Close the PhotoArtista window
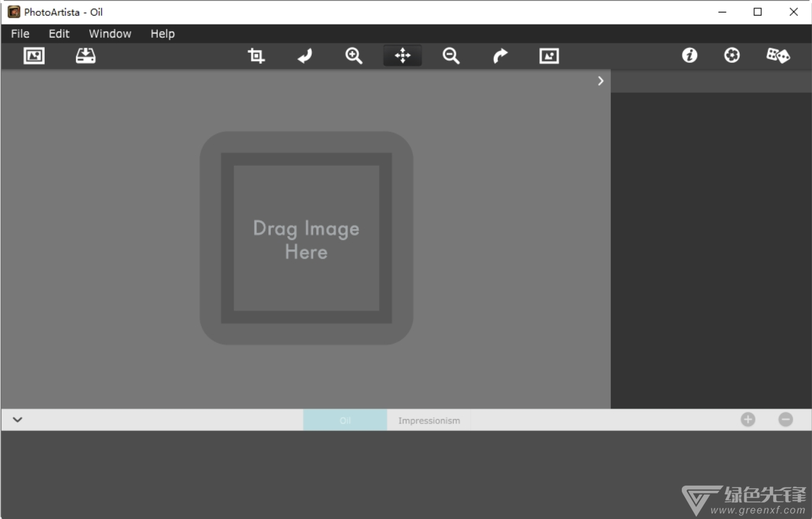This screenshot has width=812, height=519. (x=794, y=12)
